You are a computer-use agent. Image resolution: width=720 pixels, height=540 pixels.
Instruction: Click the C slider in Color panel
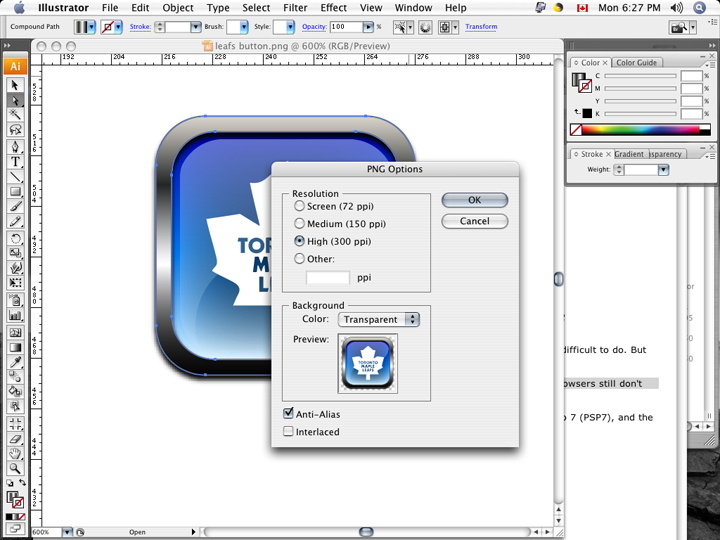(640, 76)
